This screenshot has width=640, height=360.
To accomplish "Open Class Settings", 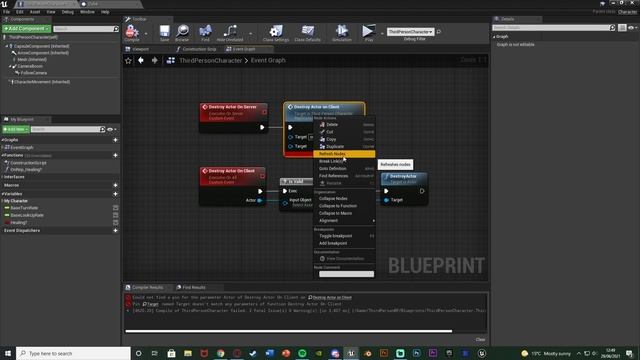I will [x=276, y=33].
